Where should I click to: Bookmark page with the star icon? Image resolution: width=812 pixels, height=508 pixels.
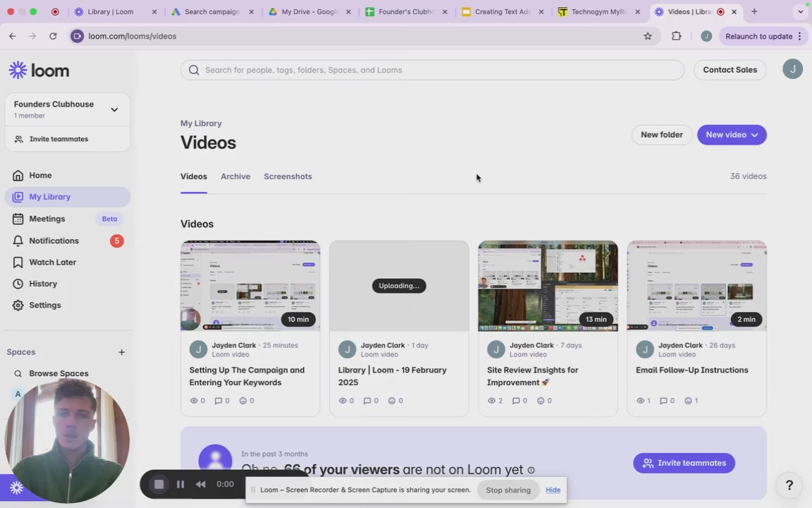click(648, 36)
